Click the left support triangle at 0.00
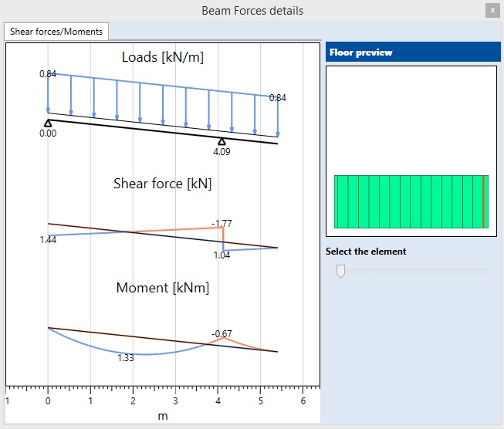504x429 pixels. click(x=48, y=123)
